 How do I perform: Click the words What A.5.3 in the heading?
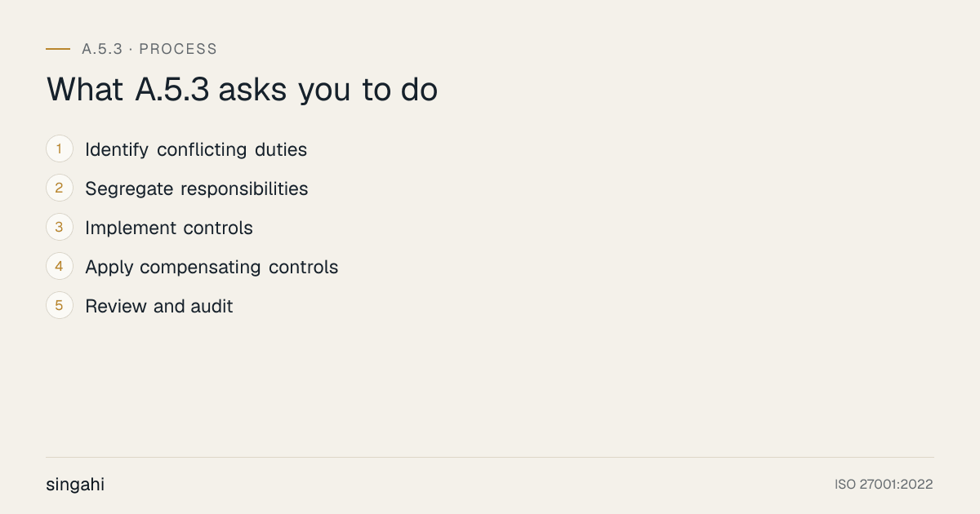pyautogui.click(x=127, y=90)
